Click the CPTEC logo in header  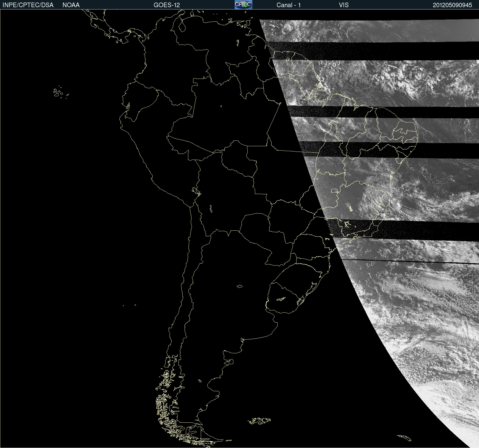coord(243,5)
